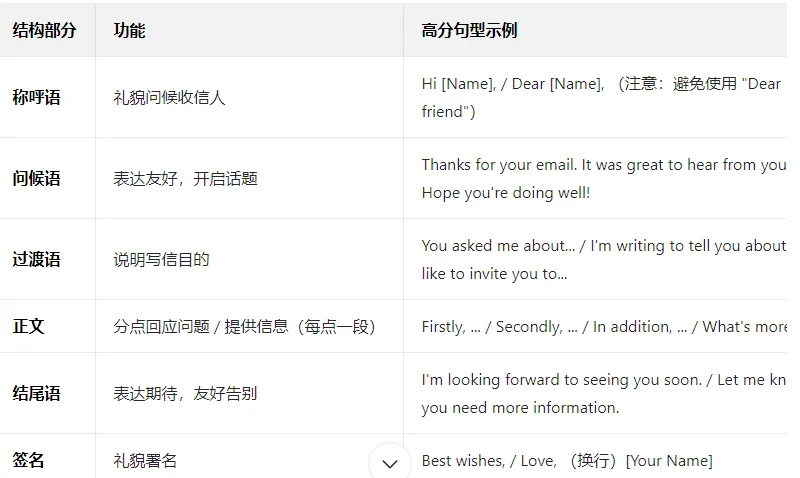Click the "Hi [Name], / Dear [Name]," example text
This screenshot has width=800, height=478.
point(513,84)
